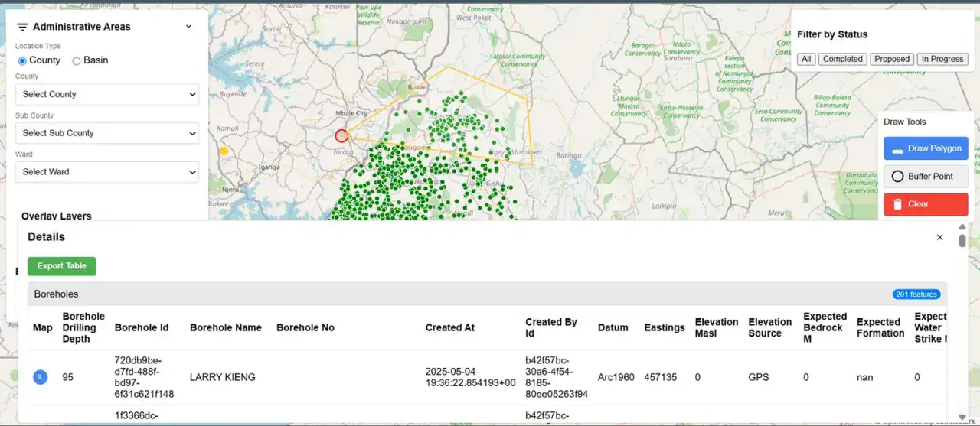This screenshot has height=426, width=980.
Task: Click the Export Table button
Action: point(62,266)
